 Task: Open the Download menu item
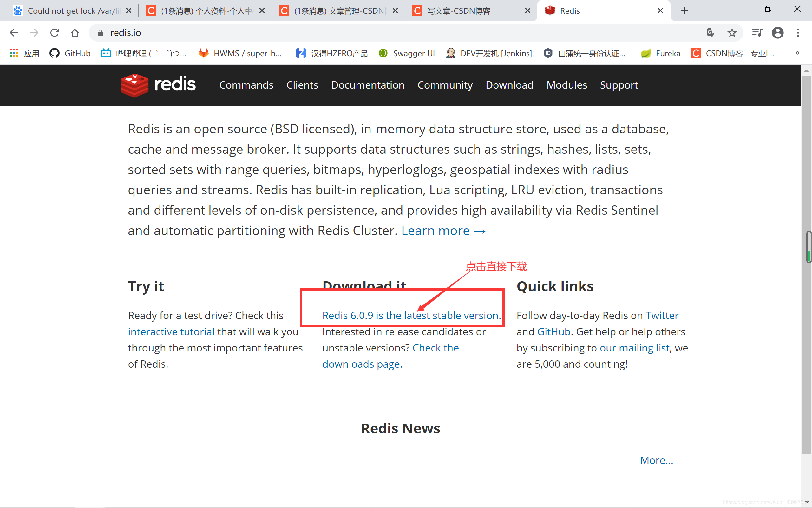pos(509,85)
